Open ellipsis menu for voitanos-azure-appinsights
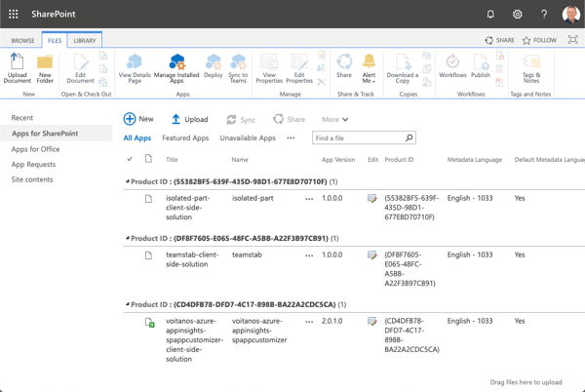This screenshot has height=392, width=585. tap(309, 322)
